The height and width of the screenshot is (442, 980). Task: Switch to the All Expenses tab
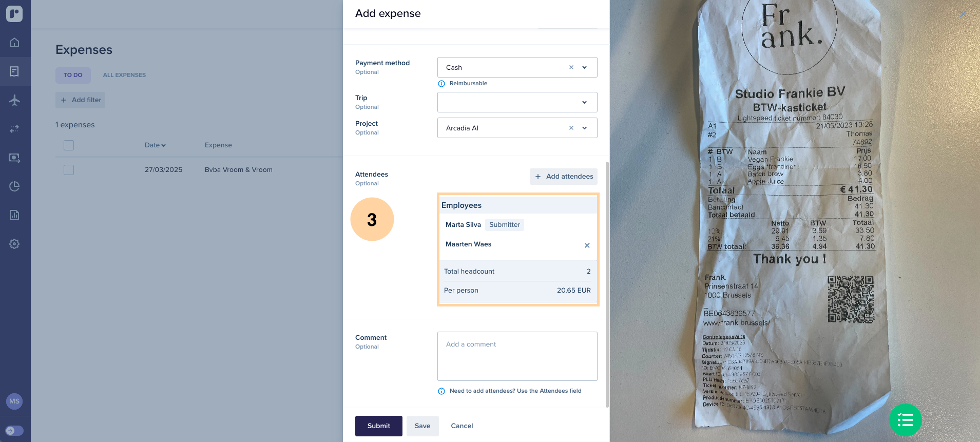[x=124, y=75]
